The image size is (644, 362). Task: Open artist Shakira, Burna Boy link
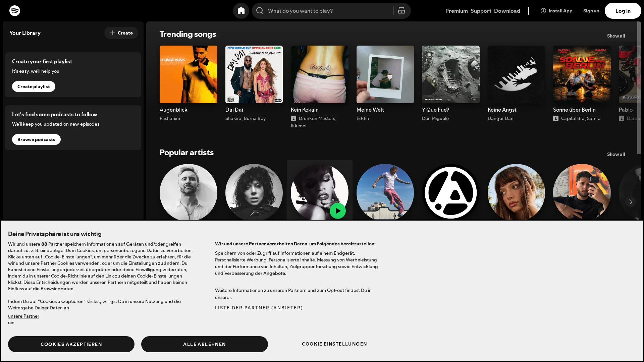click(x=246, y=118)
